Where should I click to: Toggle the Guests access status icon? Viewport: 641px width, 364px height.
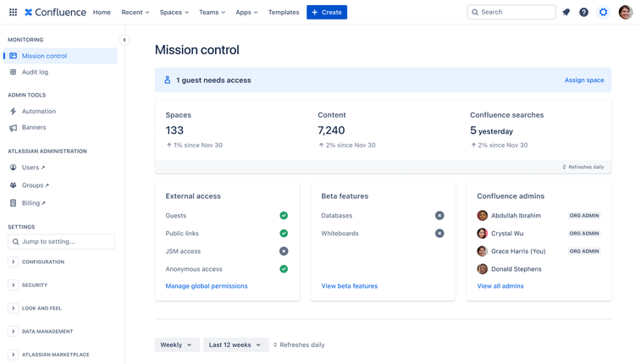click(x=284, y=216)
